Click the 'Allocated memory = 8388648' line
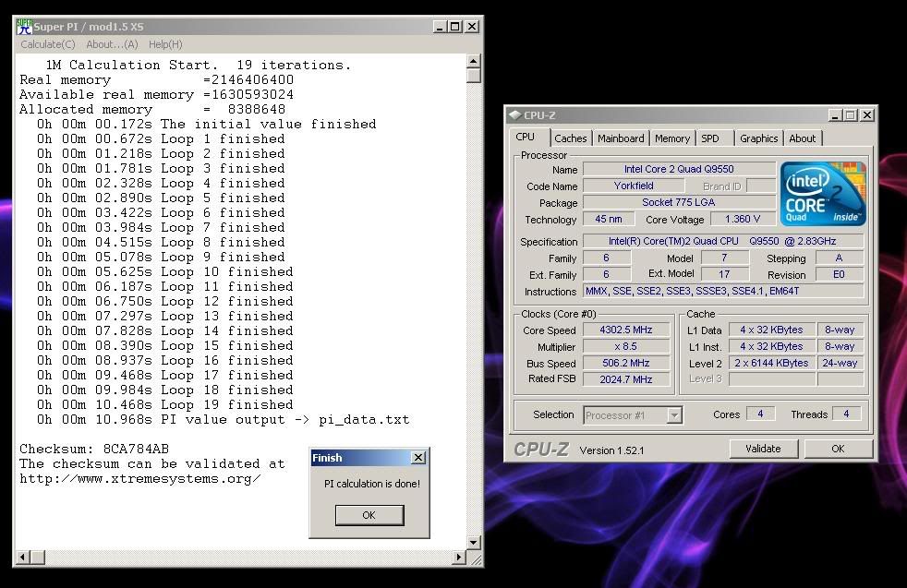 click(x=152, y=109)
